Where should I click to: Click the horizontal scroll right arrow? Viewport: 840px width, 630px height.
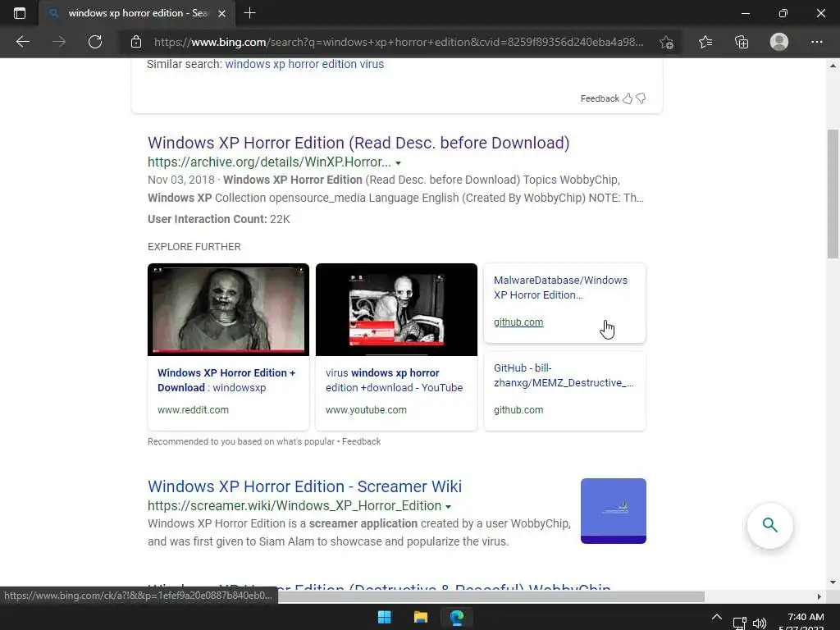(x=819, y=597)
